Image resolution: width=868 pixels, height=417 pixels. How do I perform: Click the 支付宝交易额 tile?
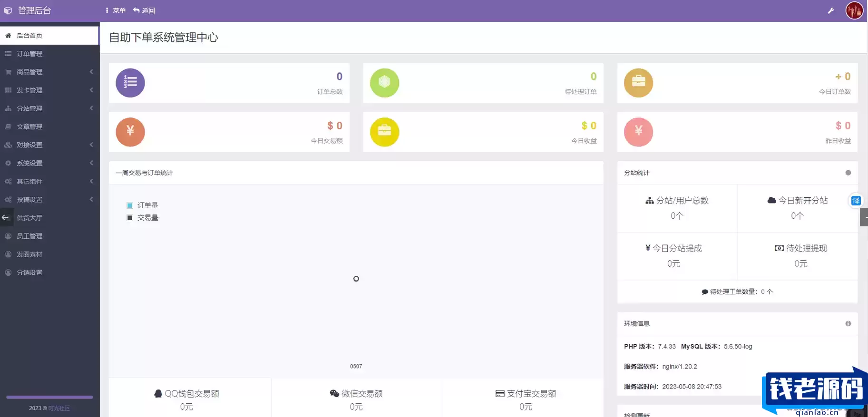(x=526, y=398)
